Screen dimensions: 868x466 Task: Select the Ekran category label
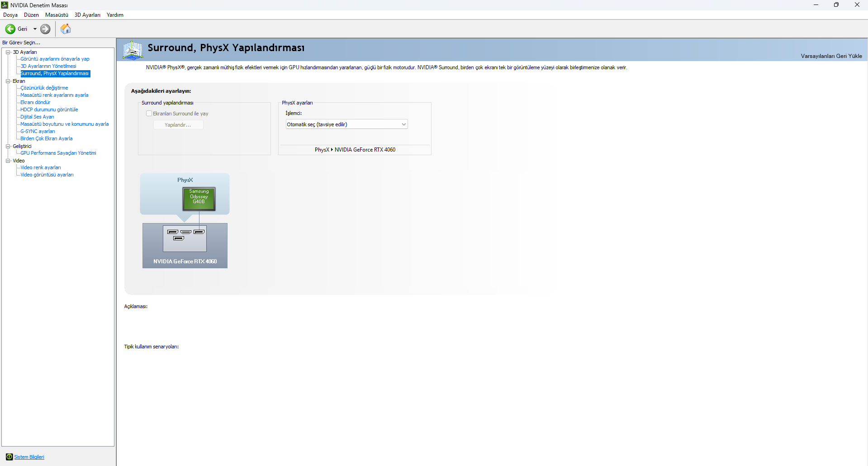[x=19, y=81]
